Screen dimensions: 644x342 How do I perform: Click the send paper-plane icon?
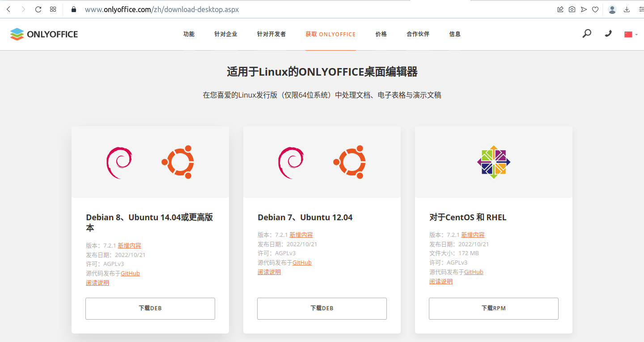(x=584, y=9)
